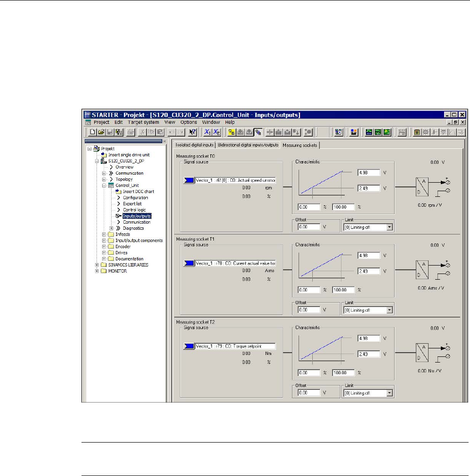Click T0 0.00 percent characteristic field
The width and height of the screenshot is (470, 476).
tap(309, 207)
